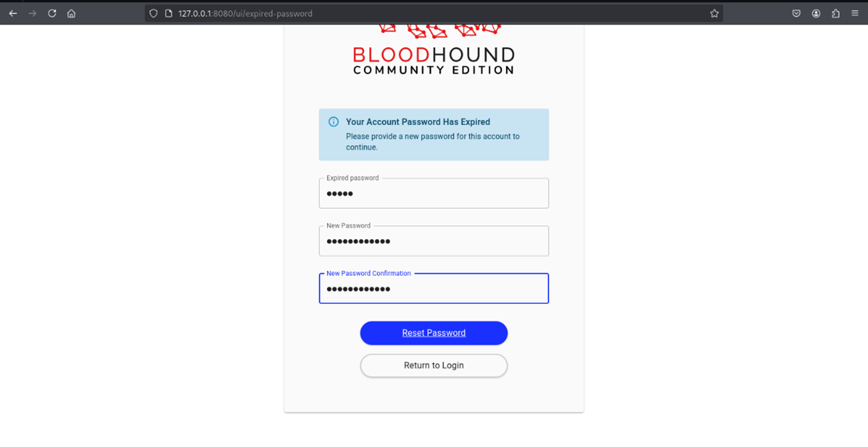868x447 pixels.
Task: Click the "Your Account Password Has Expired" heading
Action: pyautogui.click(x=418, y=122)
